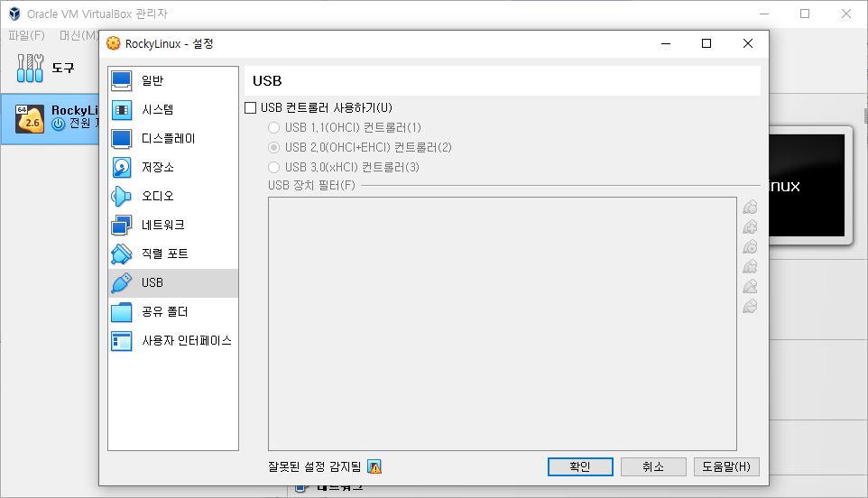Switch to the 오디오 settings category
This screenshot has width=868, height=498.
click(173, 196)
